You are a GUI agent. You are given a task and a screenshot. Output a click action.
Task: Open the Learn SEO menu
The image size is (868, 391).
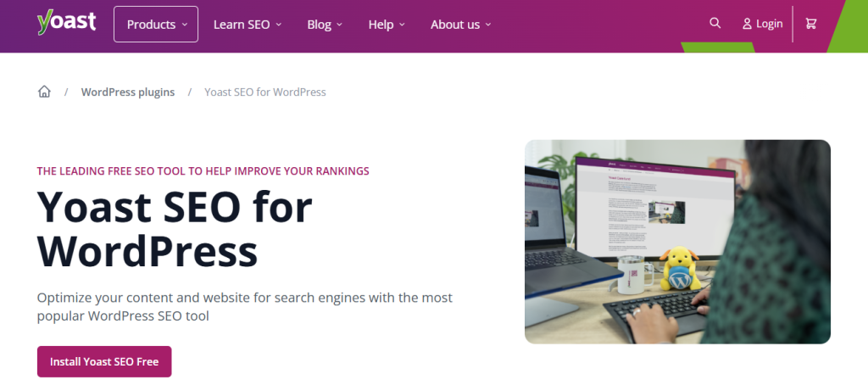(x=248, y=25)
